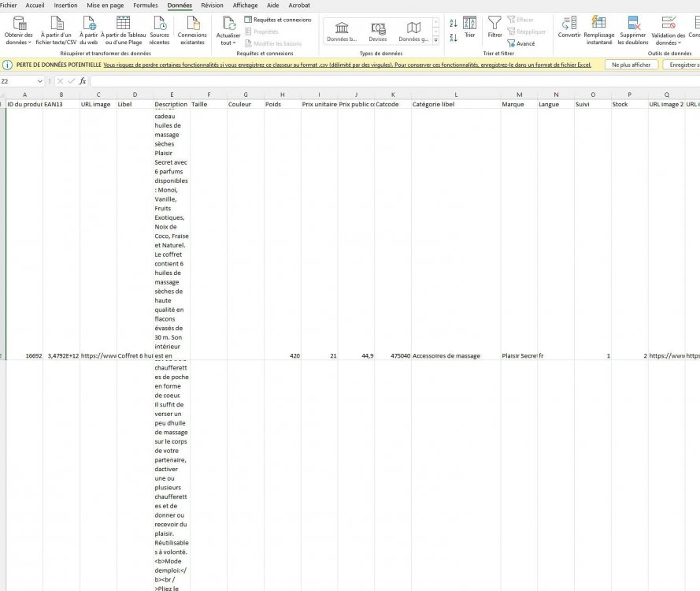Import from À partir d'un fichier texte/CSV
This screenshot has width=700, height=591.
tap(56, 30)
